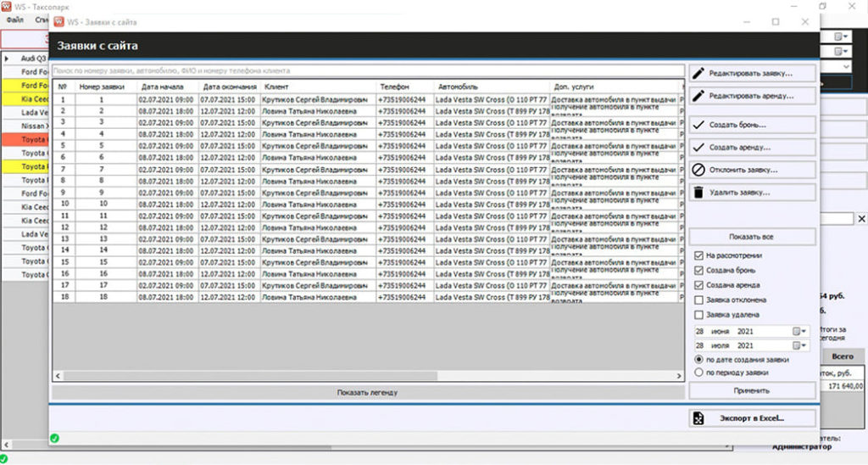Select row 2 Ловина Татьяна Николаевна

(368, 111)
